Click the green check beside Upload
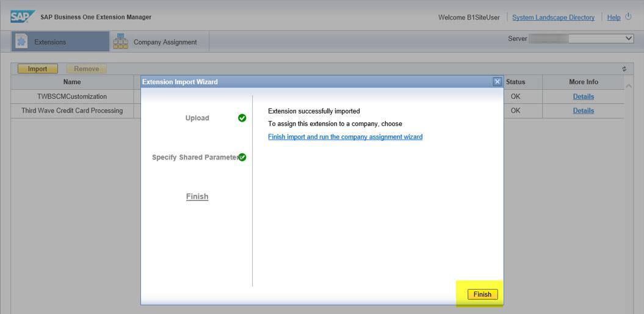644x314 pixels. [x=242, y=118]
